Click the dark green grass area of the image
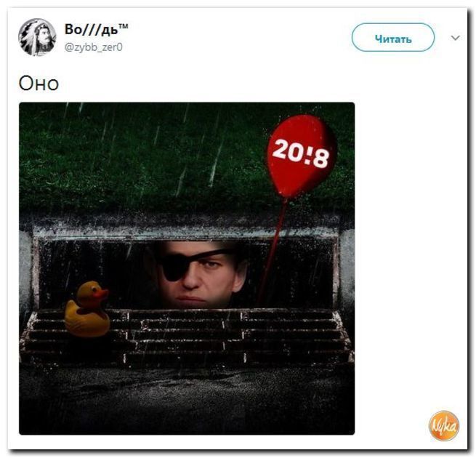Image resolution: width=476 pixels, height=458 pixels. click(x=142, y=158)
